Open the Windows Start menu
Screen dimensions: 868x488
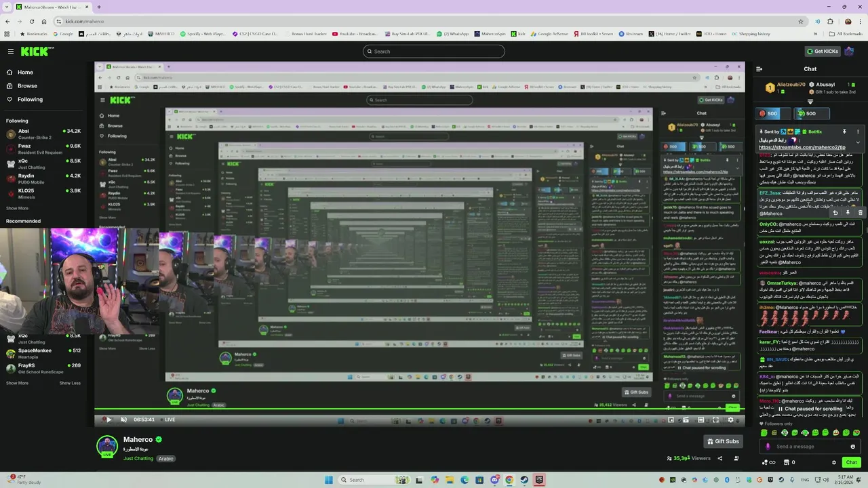(x=329, y=480)
